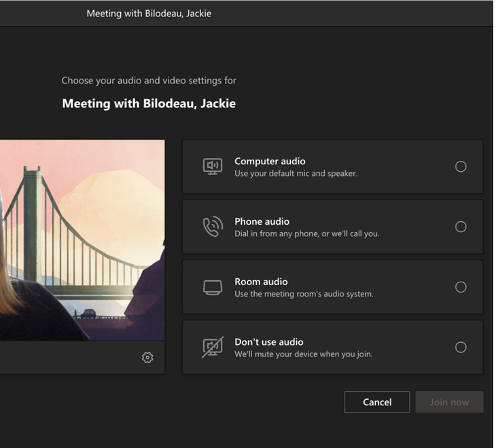Image resolution: width=496 pixels, height=448 pixels.
Task: Select the Room audio radio button
Action: pyautogui.click(x=461, y=287)
